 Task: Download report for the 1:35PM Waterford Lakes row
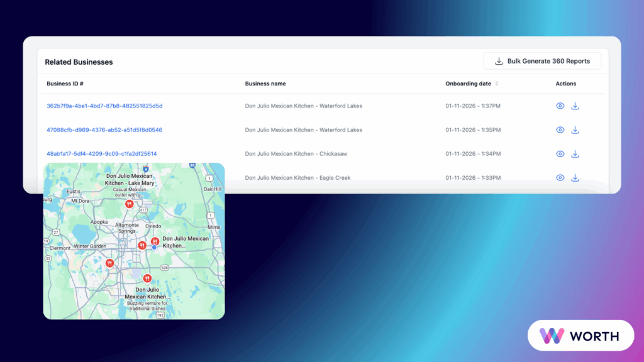click(x=575, y=130)
